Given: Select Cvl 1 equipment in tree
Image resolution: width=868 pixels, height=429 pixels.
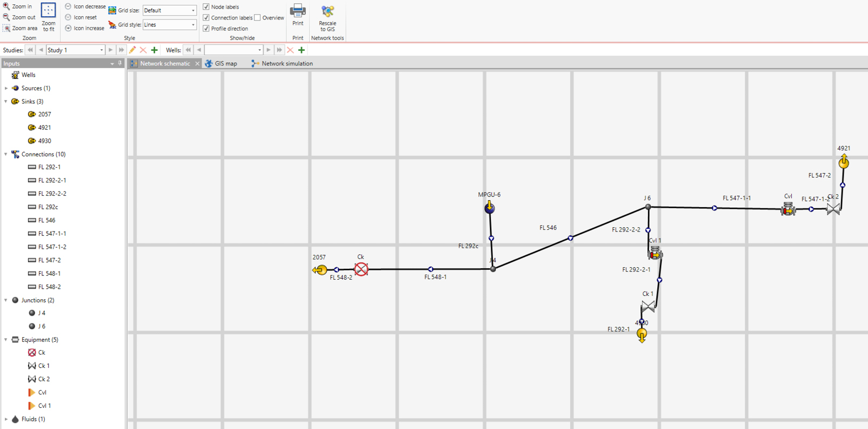Looking at the screenshot, I should click(x=39, y=406).
